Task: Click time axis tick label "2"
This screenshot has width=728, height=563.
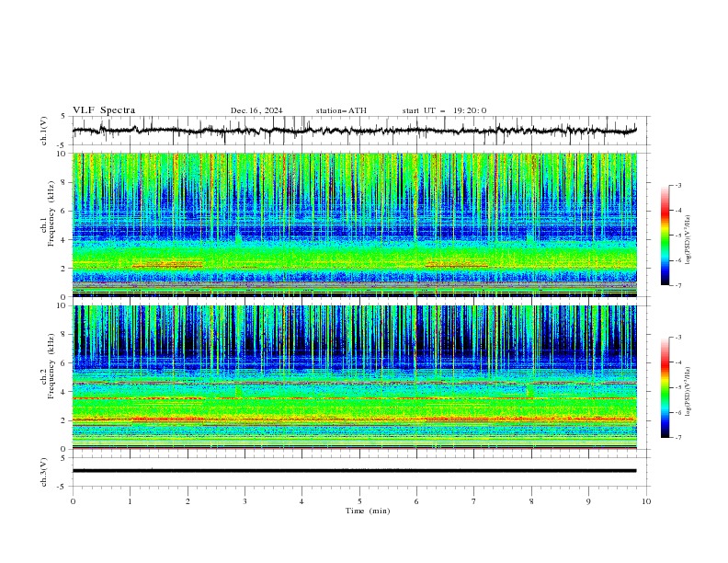Action: click(188, 501)
